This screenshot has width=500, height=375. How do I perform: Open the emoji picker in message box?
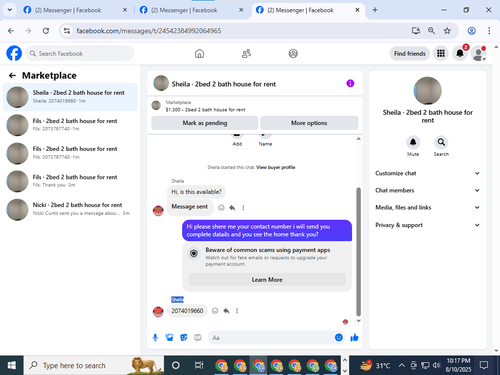coord(339,337)
